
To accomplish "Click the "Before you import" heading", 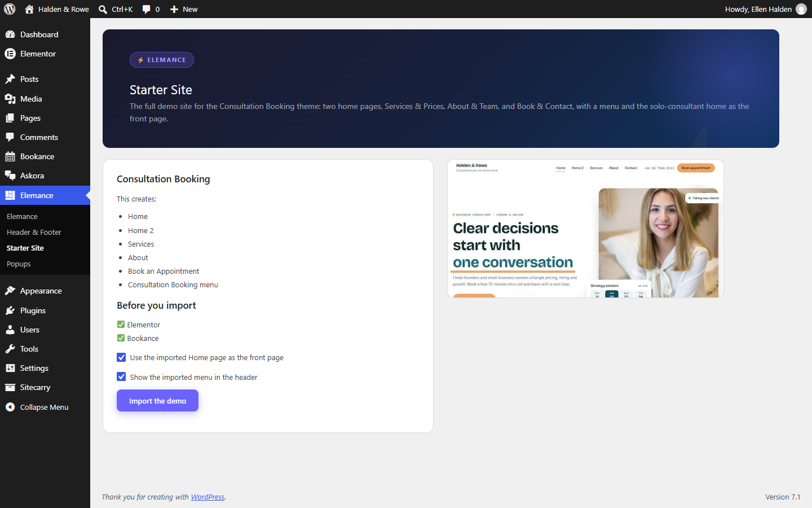I will [x=156, y=305].
